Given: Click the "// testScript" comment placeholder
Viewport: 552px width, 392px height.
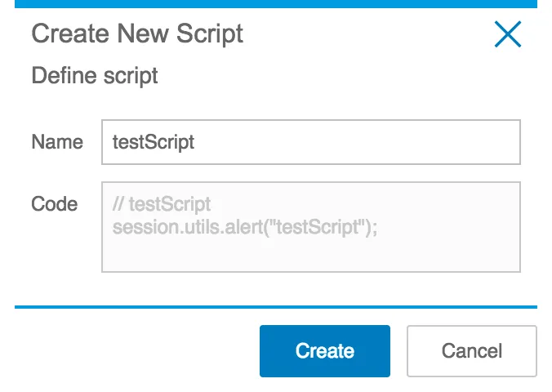Looking at the screenshot, I should (162, 204).
